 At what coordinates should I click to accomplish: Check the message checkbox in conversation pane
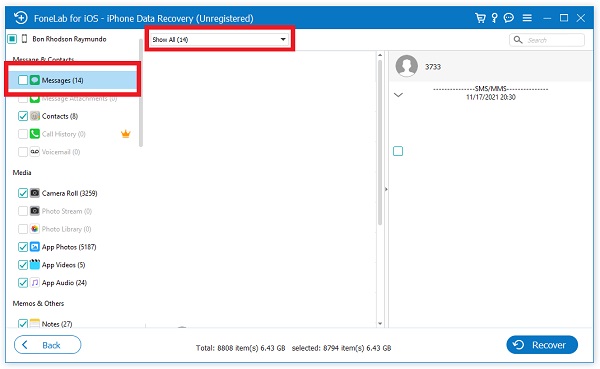[x=398, y=151]
